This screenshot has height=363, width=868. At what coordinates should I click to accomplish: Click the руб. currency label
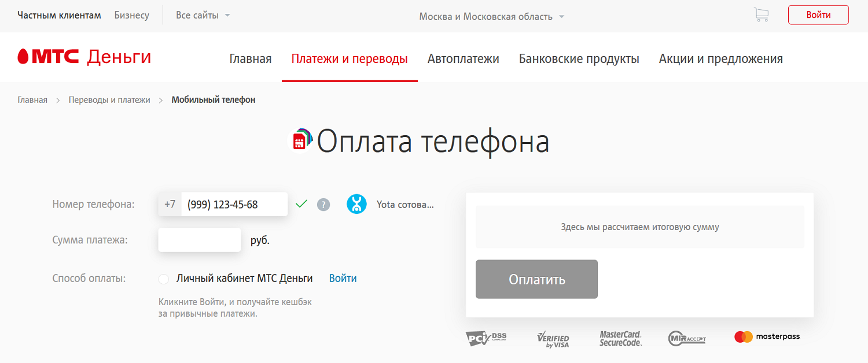pyautogui.click(x=260, y=240)
